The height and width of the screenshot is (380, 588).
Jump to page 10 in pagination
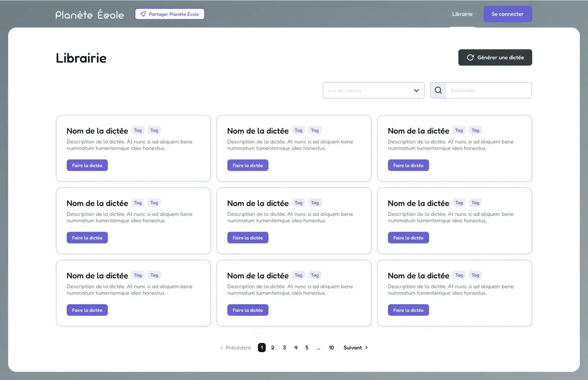point(331,348)
